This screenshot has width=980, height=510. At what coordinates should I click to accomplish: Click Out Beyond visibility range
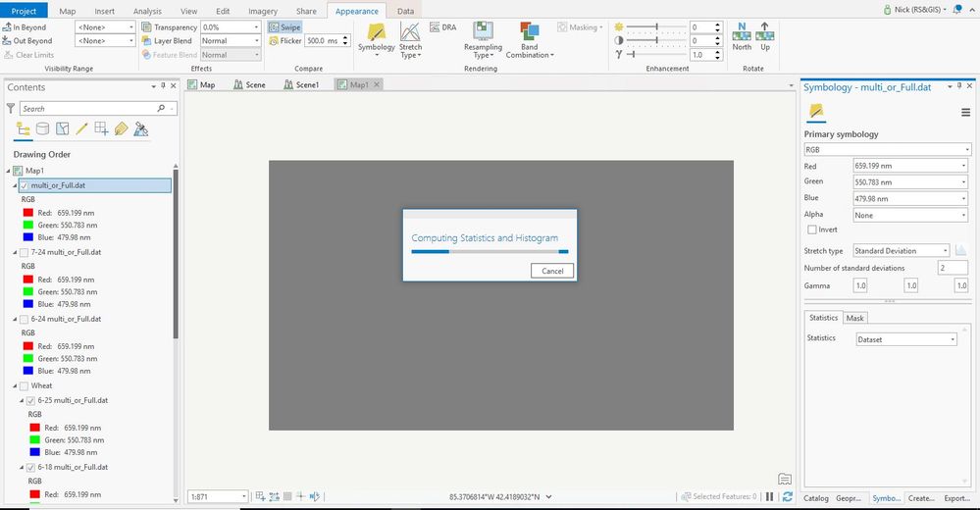[x=28, y=40]
